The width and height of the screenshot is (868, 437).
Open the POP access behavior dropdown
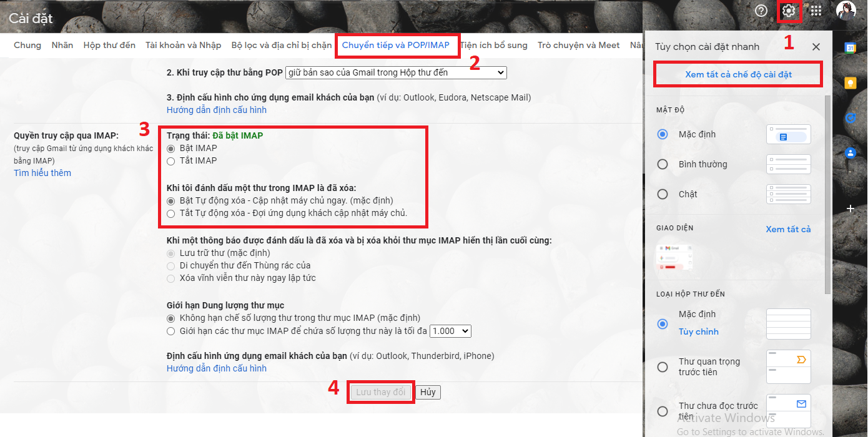(x=396, y=73)
